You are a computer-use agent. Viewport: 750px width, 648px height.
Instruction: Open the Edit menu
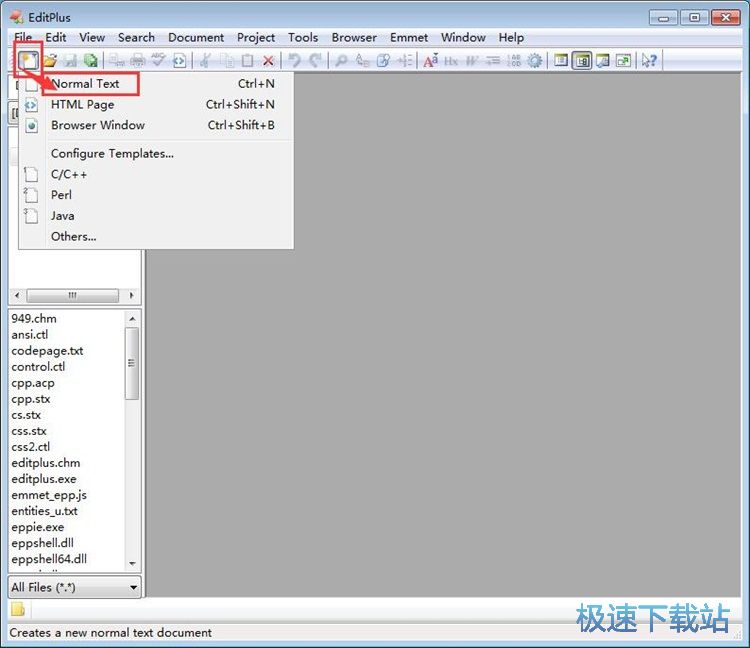(55, 37)
